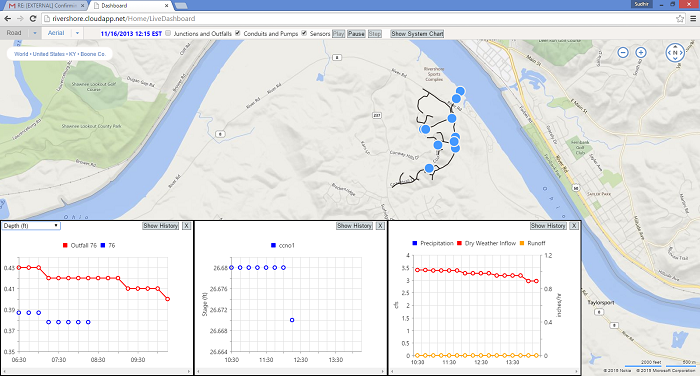Expand the Road map style dropdown arrow
Screen dimensions: 700x376
point(35,33)
